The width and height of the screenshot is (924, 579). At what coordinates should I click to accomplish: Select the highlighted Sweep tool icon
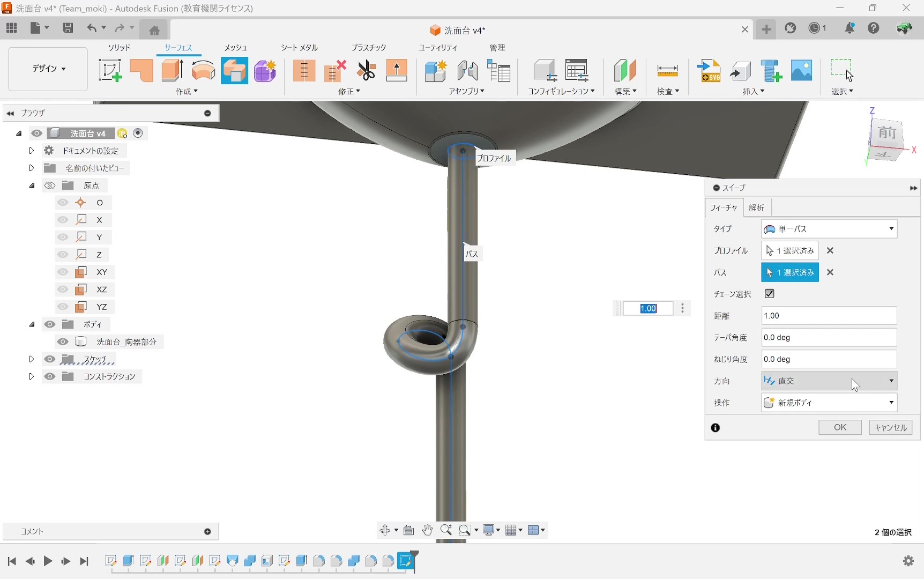[x=235, y=71]
